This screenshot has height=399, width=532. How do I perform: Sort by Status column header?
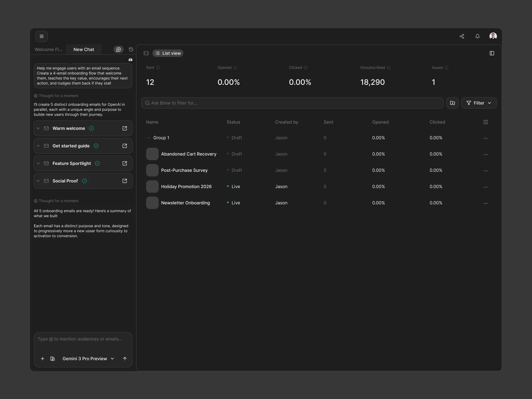(x=233, y=122)
